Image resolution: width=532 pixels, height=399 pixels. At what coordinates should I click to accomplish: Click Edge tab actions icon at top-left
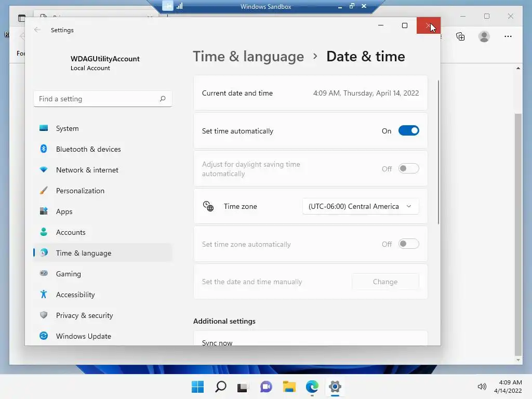click(21, 18)
